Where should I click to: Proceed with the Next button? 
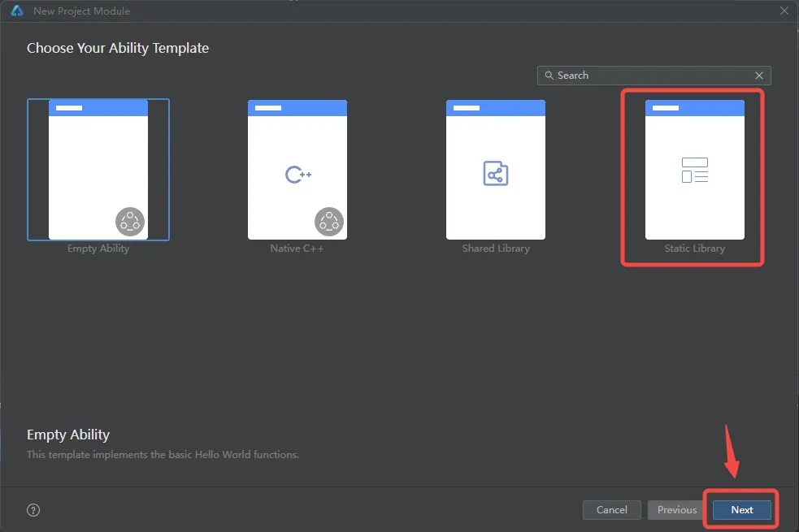pos(741,510)
